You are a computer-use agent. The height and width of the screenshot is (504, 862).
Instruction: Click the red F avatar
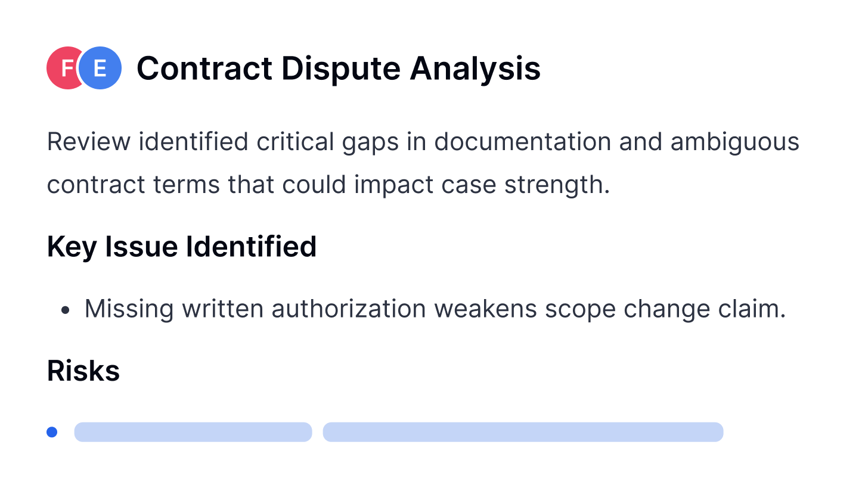click(x=63, y=68)
